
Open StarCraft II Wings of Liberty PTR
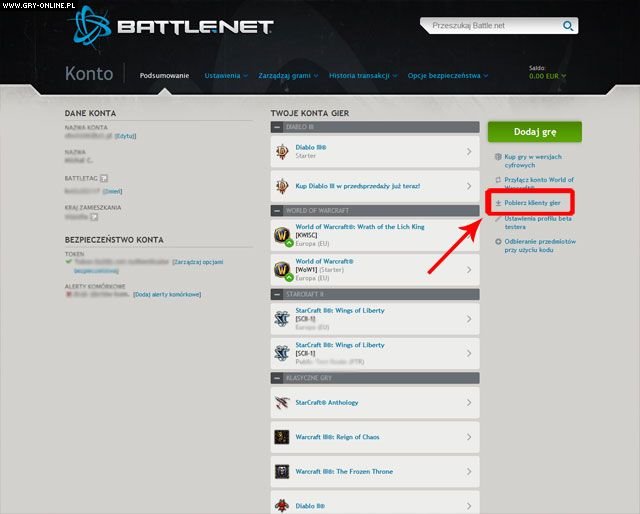click(340, 345)
